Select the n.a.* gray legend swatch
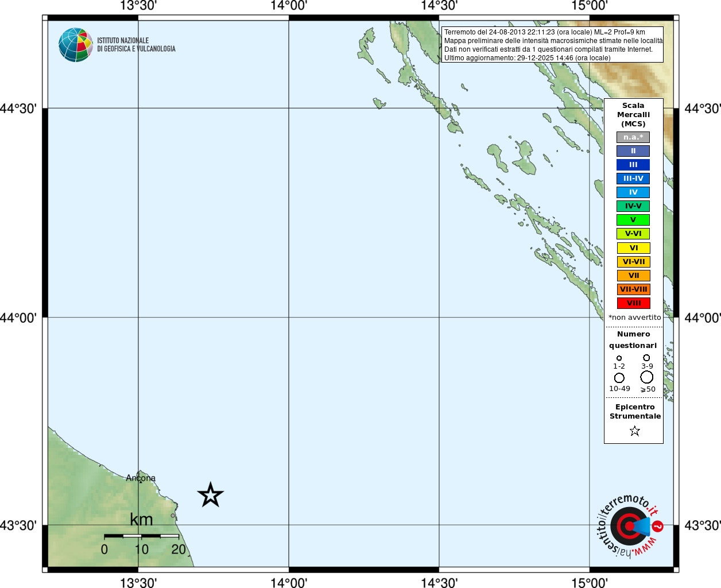Viewport: 721px width, 588px height. click(633, 137)
